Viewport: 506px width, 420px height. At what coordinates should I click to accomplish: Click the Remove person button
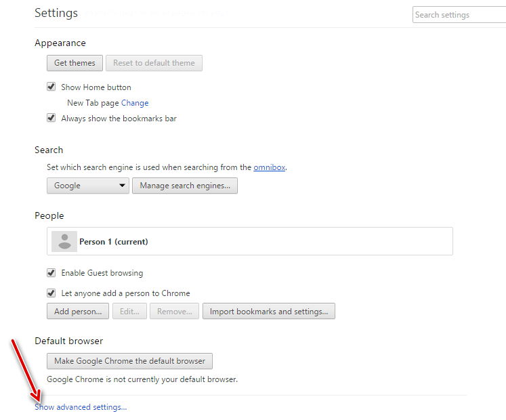tap(175, 312)
